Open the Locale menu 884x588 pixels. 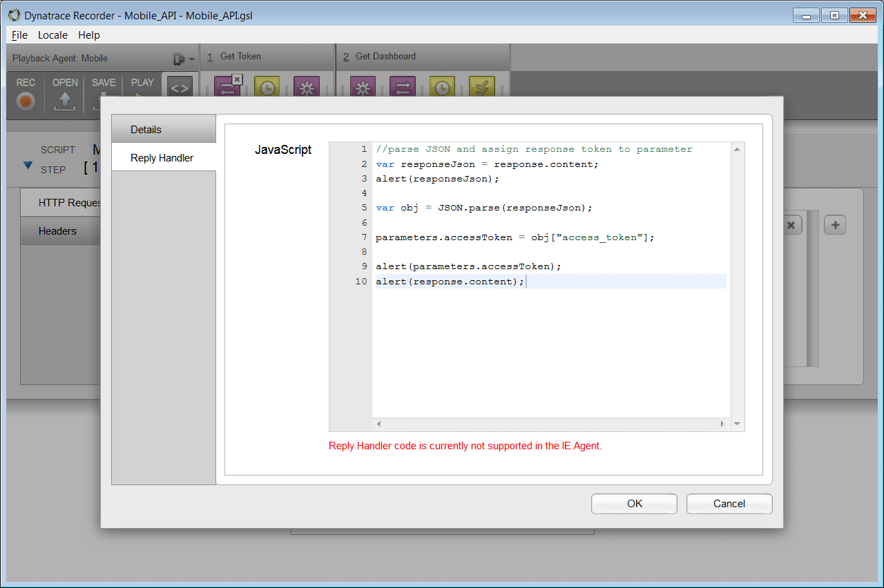coord(52,35)
